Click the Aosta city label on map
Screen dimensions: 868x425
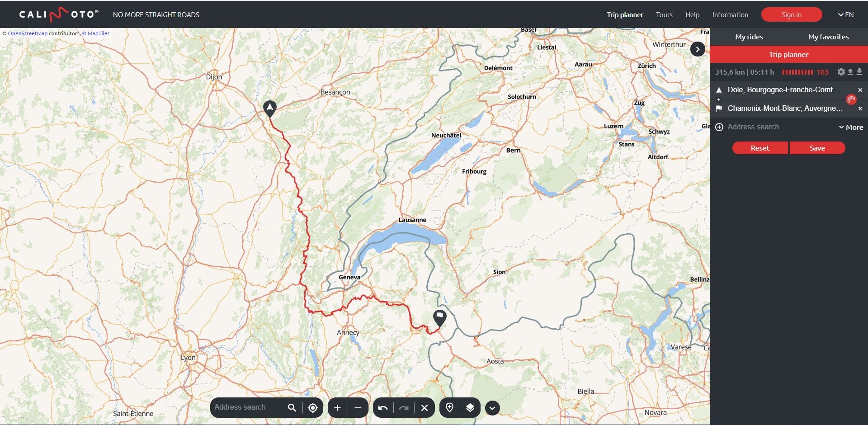click(495, 361)
